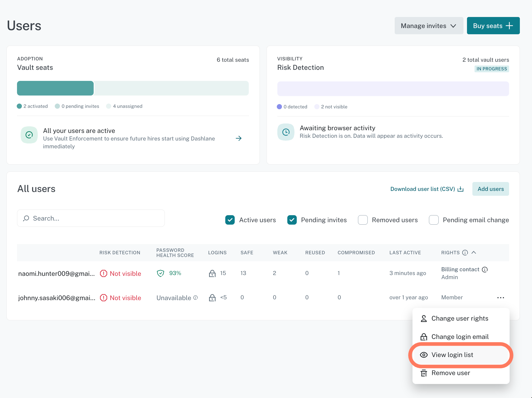
Task: Click the info icon beside Unavailable score
Action: pos(196,297)
